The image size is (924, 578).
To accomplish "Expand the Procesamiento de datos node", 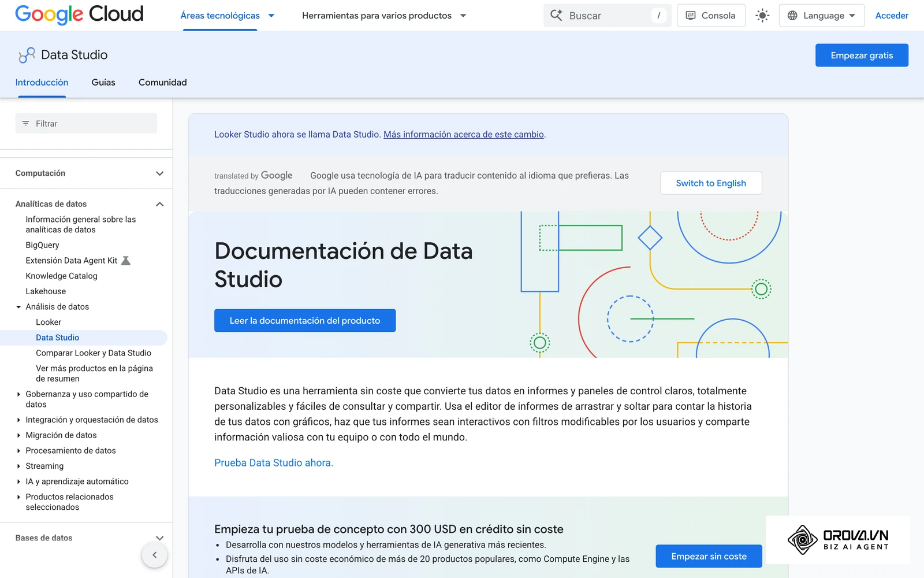I will pos(18,451).
